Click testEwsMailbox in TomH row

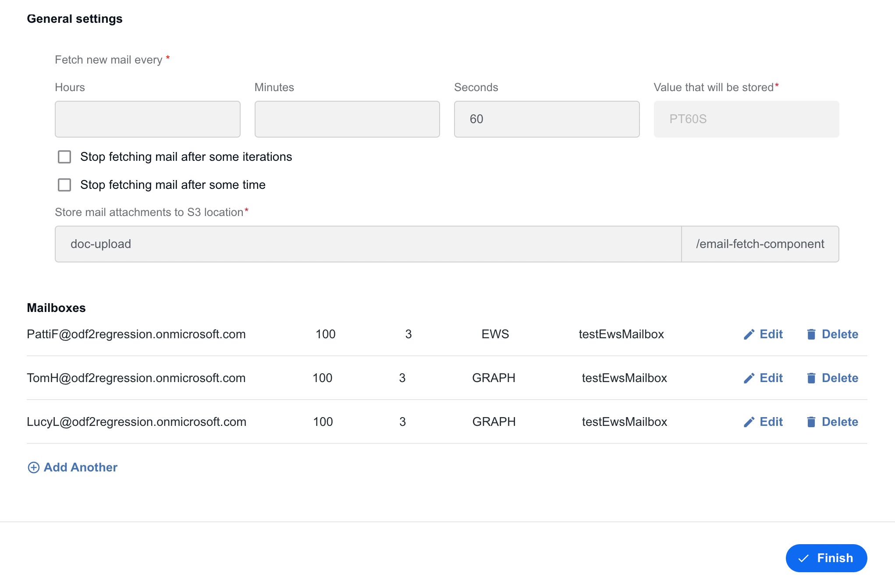coord(625,378)
